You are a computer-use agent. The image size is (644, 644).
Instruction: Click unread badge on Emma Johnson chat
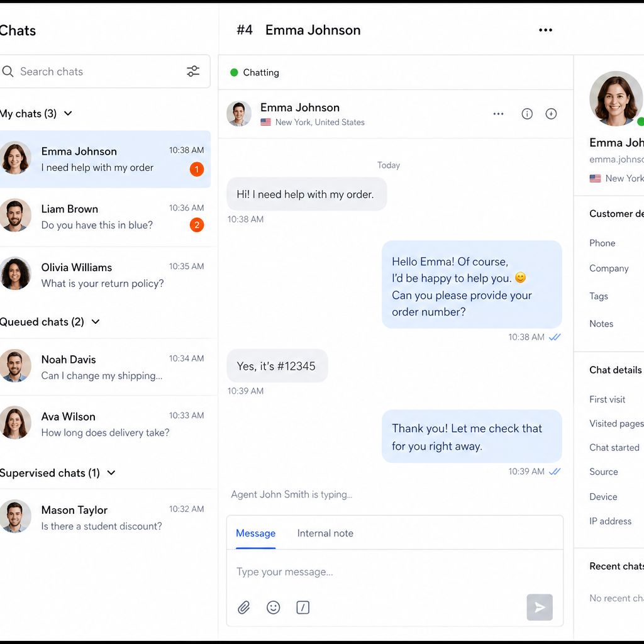pos(197,169)
